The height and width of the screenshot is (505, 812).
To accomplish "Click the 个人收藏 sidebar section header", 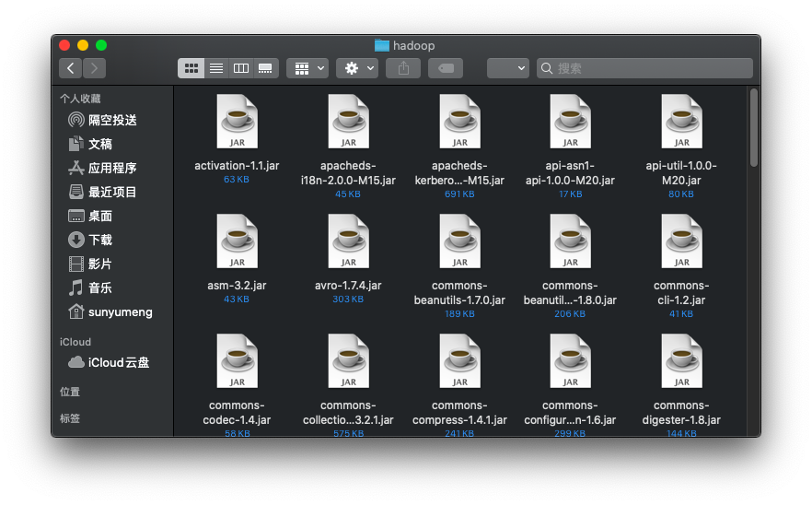I will point(80,99).
